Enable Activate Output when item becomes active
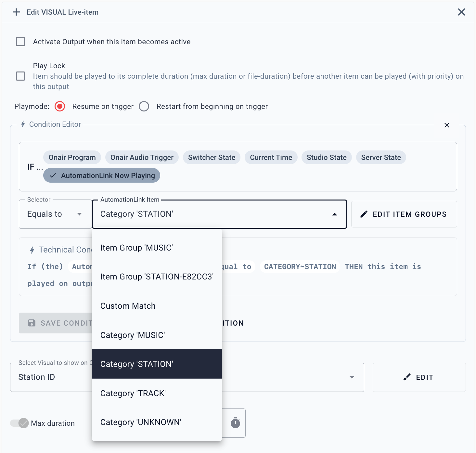The width and height of the screenshot is (476, 453). pyautogui.click(x=20, y=42)
